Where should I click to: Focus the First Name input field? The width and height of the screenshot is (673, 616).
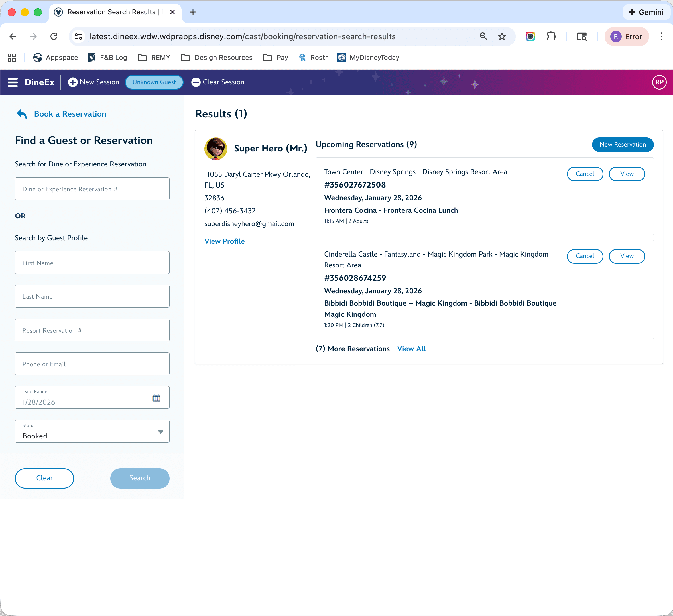point(92,263)
